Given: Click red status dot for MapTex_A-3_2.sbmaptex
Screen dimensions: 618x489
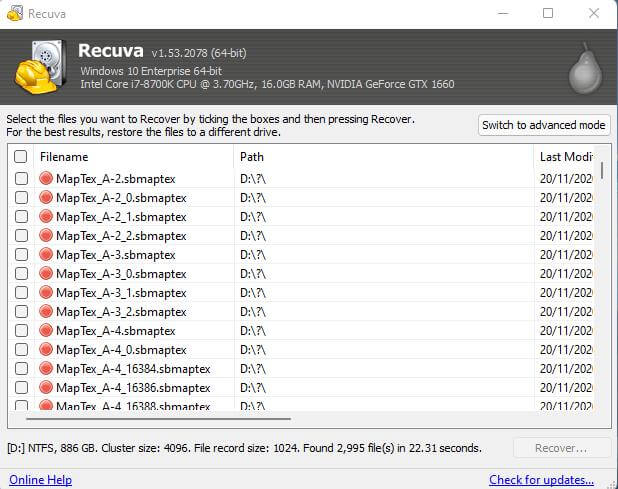Looking at the screenshot, I should [46, 311].
